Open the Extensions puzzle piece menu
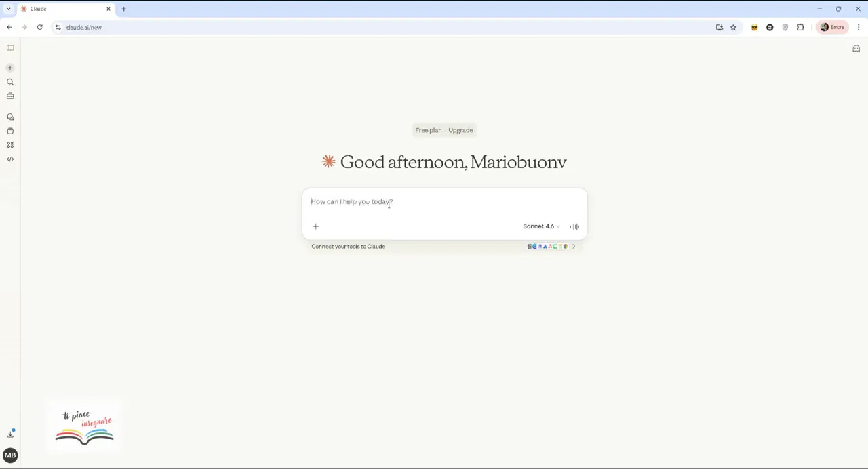Image resolution: width=868 pixels, height=469 pixels. tap(801, 28)
